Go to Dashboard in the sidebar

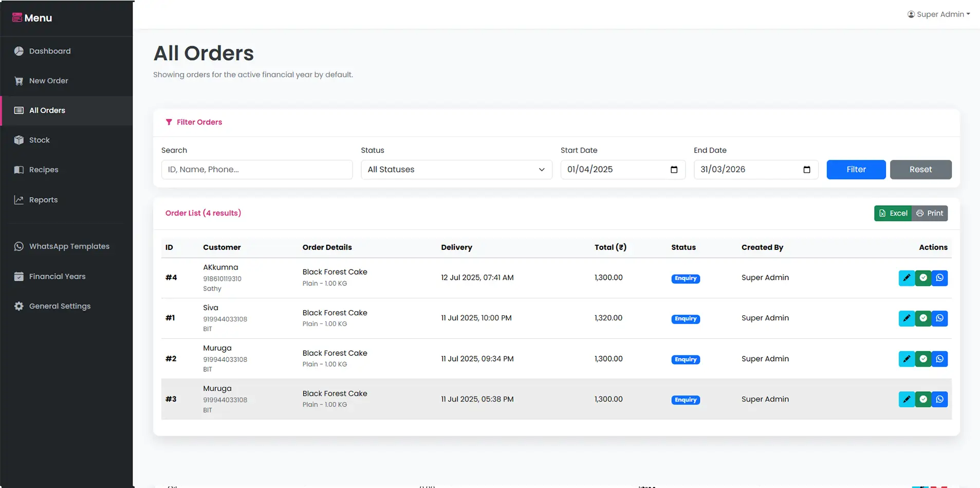point(50,51)
